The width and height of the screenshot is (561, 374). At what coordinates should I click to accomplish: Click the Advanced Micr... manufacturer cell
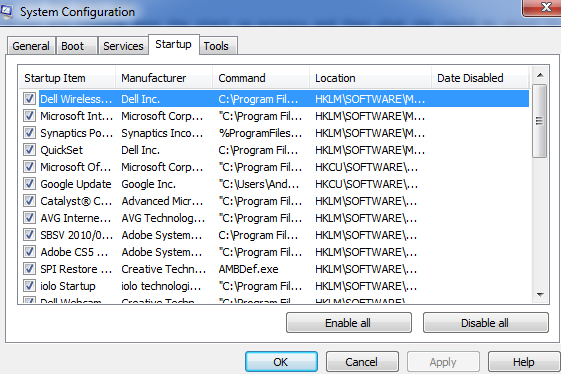click(162, 201)
